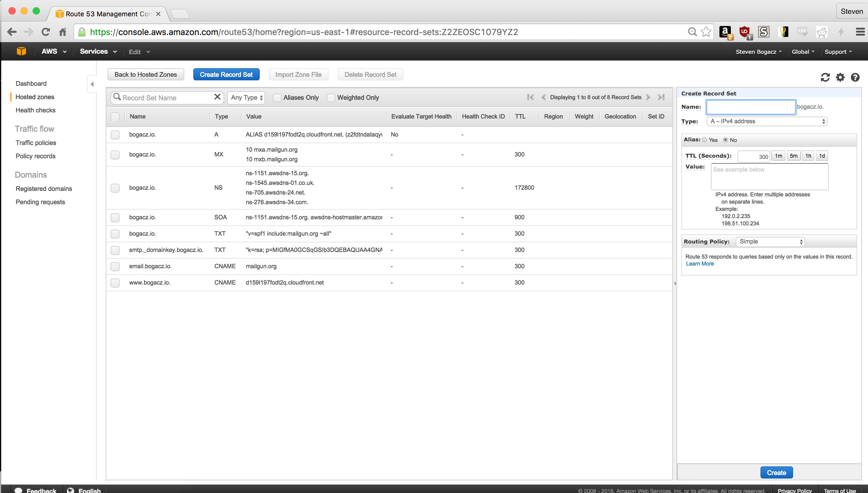Open Hosted zones in sidebar
Image resolution: width=868 pixels, height=493 pixels.
tap(35, 97)
